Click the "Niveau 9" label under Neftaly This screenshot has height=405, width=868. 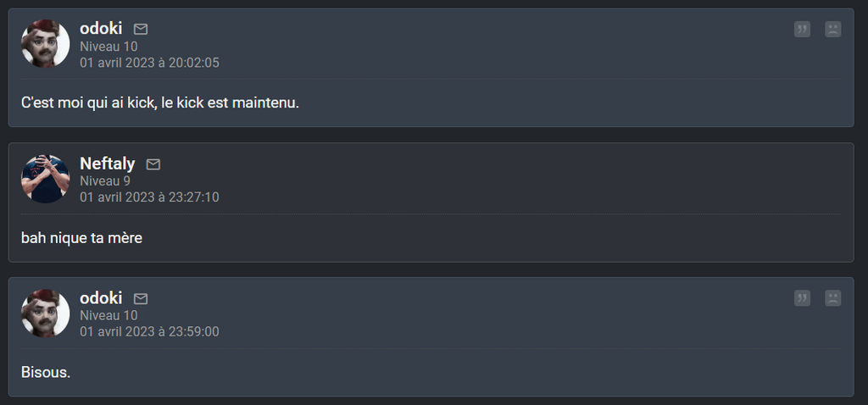105,180
